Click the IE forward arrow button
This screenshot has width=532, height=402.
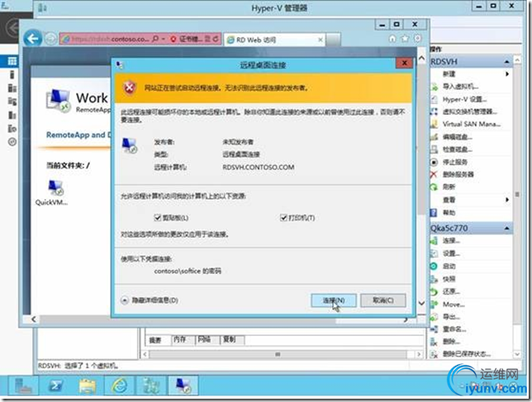tap(50, 40)
